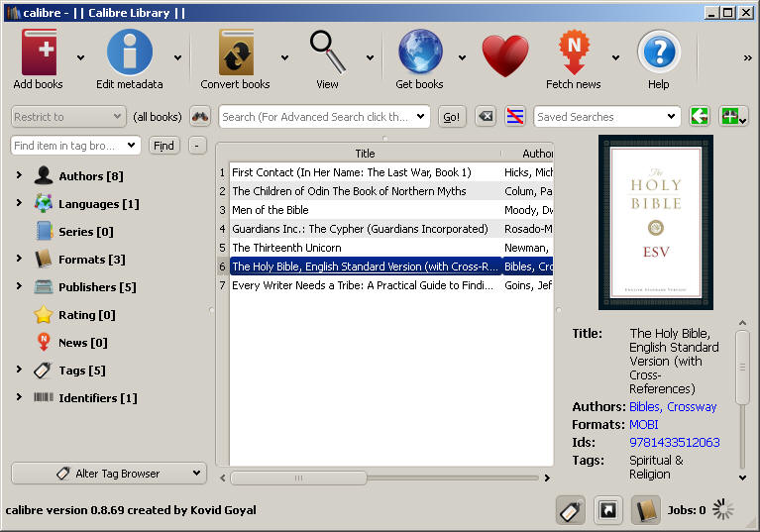Open the Alter Tag Browser menu
This screenshot has width=760, height=532.
[x=109, y=474]
